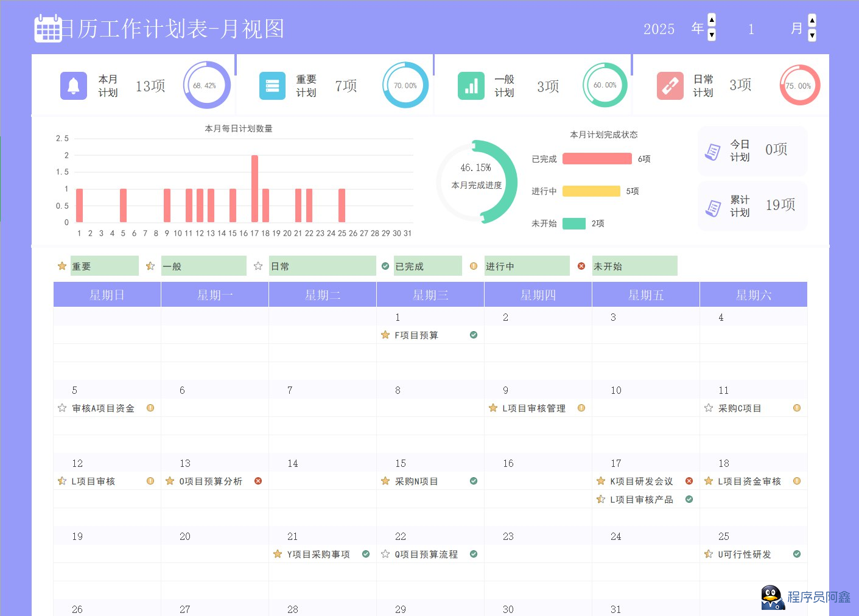Screen dimensions: 859x616
Task: Click the green 未开始 bar showing 2项
Action: [x=574, y=223]
